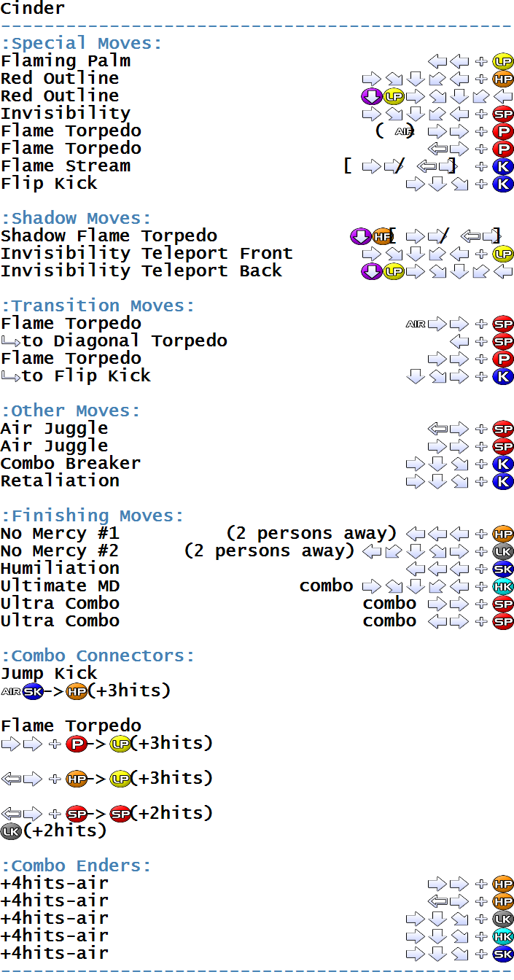This screenshot has width=514, height=980.
Task: Click the 'Invisibility Teleport Front' text
Action: click(147, 254)
